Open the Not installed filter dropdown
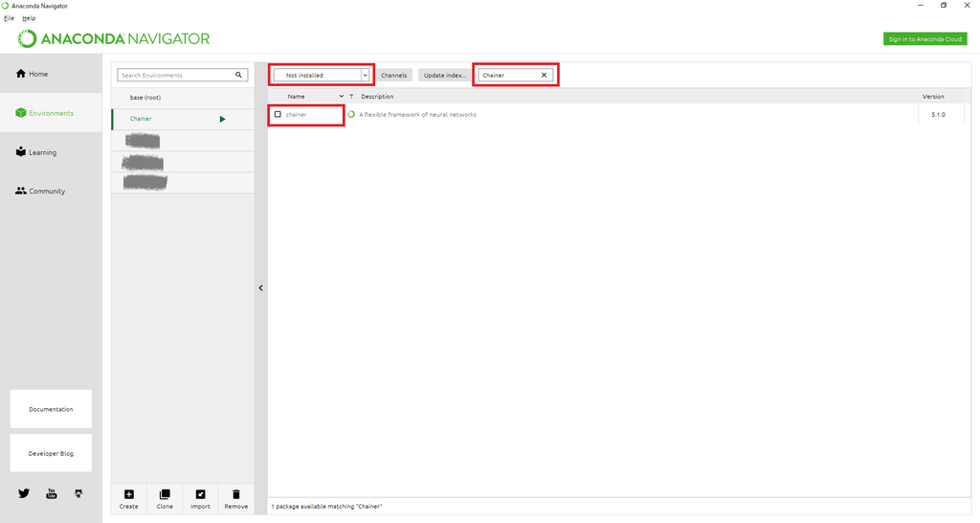The height and width of the screenshot is (523, 980). 322,75
